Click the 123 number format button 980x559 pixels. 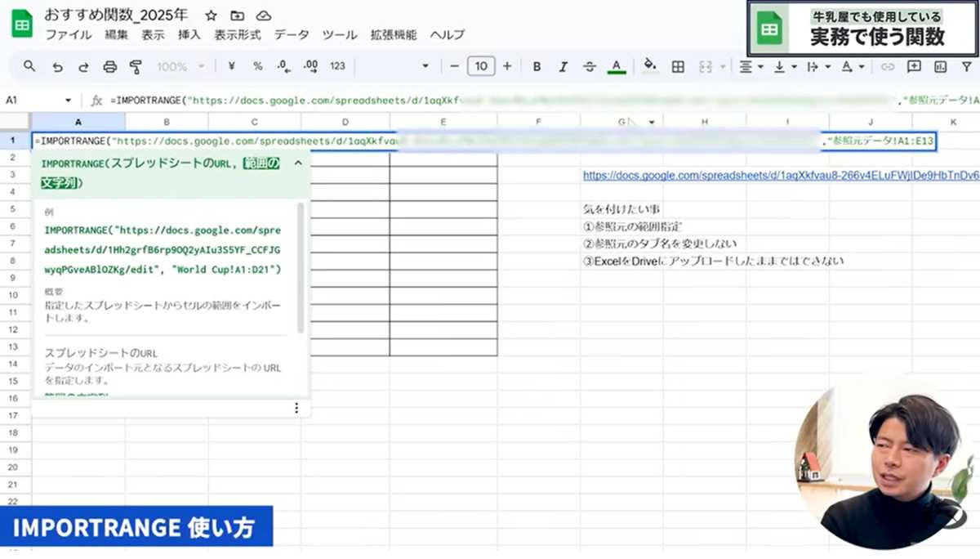337,66
